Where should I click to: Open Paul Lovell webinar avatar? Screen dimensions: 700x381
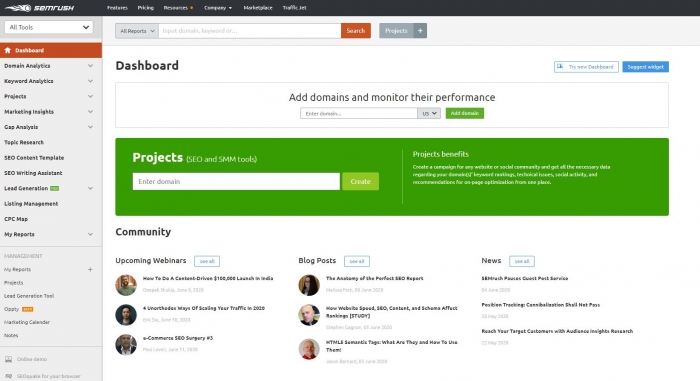pyautogui.click(x=126, y=345)
